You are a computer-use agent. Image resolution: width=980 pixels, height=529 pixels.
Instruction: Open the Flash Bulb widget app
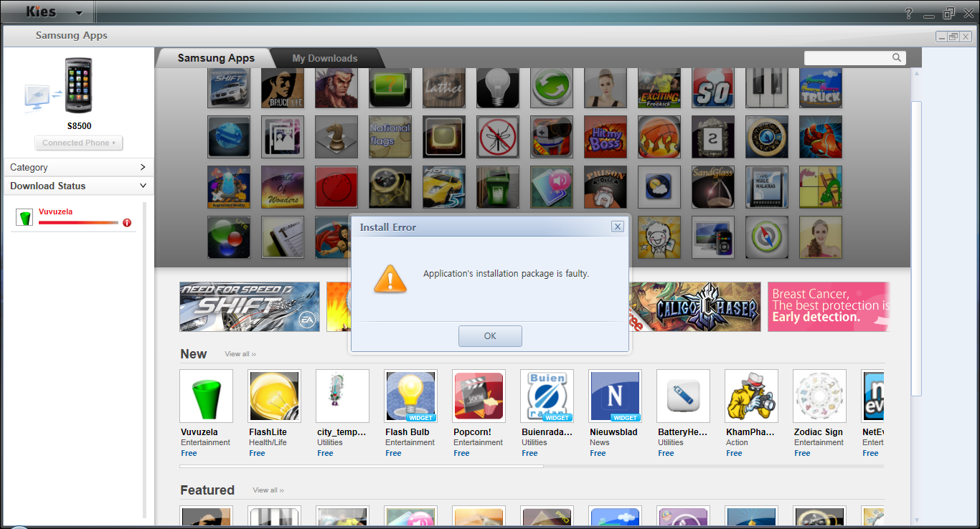pyautogui.click(x=411, y=396)
